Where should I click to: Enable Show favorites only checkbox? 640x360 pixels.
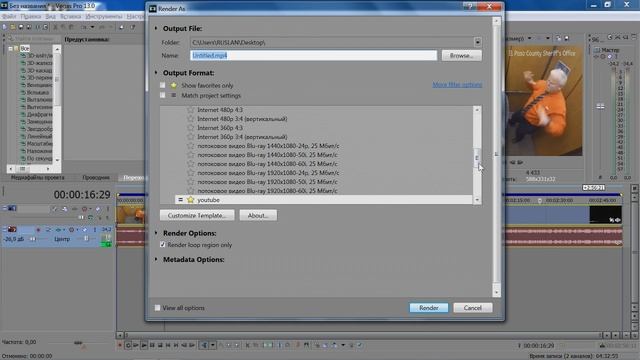[x=162, y=85]
